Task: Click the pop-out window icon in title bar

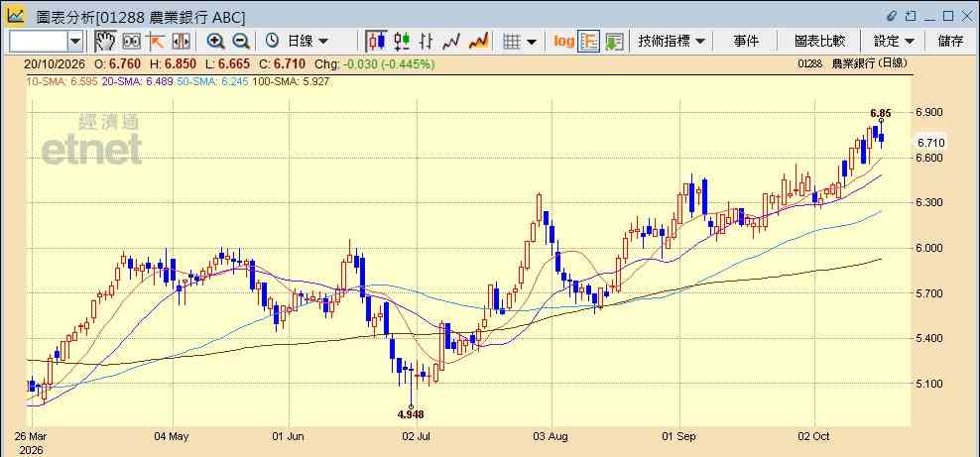Action: click(911, 16)
